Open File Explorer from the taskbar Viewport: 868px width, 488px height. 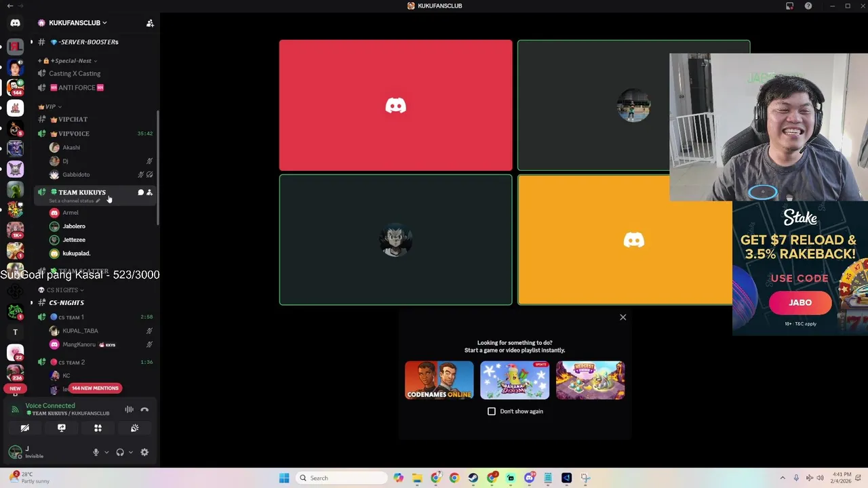[x=417, y=478]
